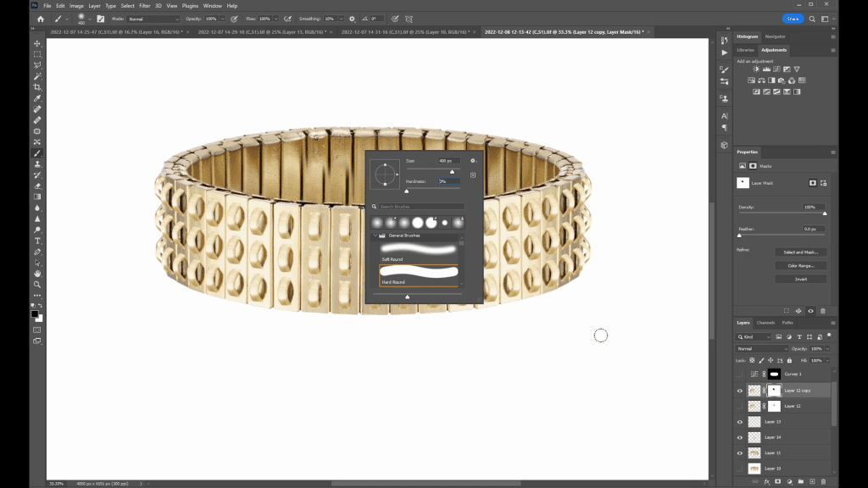Open the Smoothing dropdown arrow
868x488 pixels.
(341, 19)
